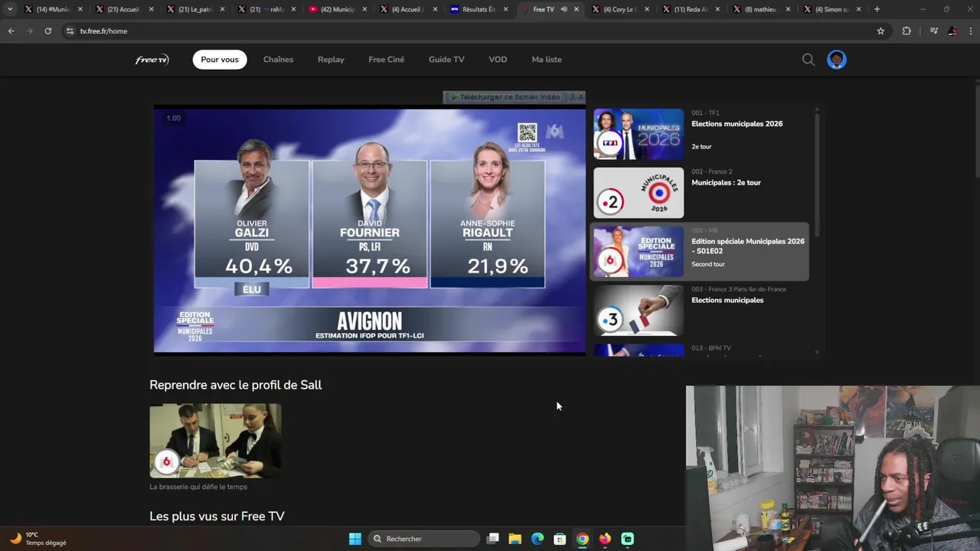Open the tab search dropdown arrow
This screenshot has width=980, height=551.
pyautogui.click(x=10, y=9)
